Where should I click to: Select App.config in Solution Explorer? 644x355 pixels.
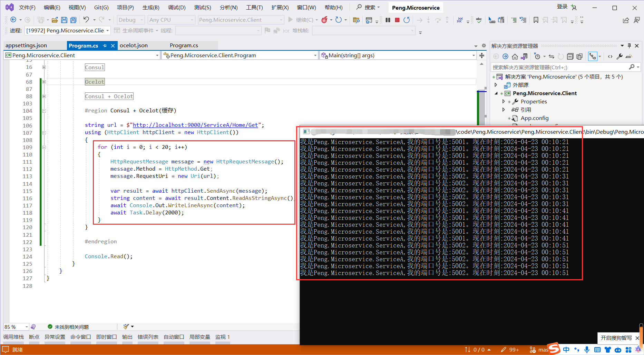pos(535,118)
